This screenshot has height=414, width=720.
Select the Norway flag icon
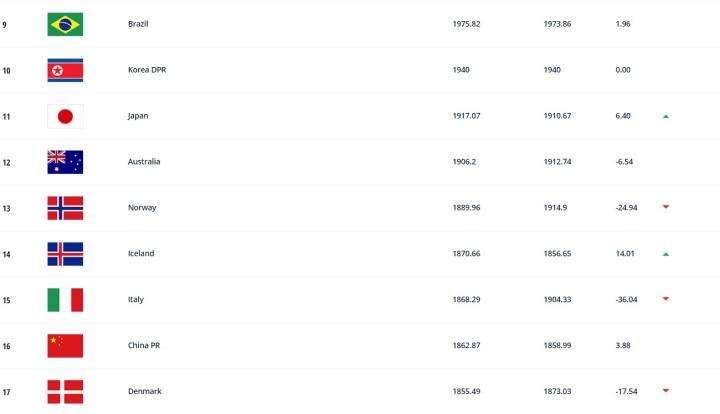[65, 208]
